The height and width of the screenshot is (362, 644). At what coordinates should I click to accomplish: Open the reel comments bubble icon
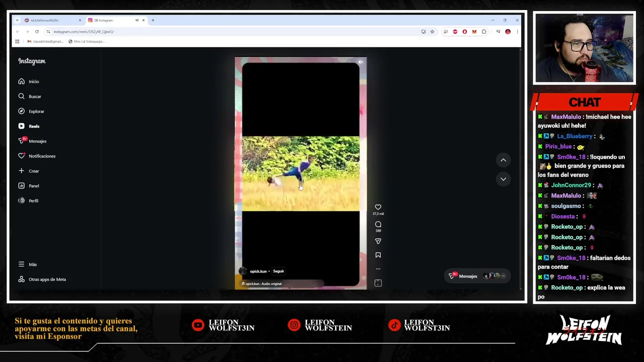point(378,224)
